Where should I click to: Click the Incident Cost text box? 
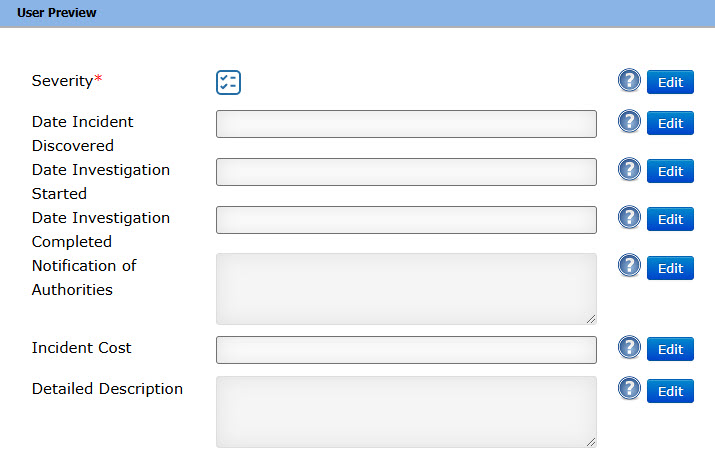pos(406,350)
